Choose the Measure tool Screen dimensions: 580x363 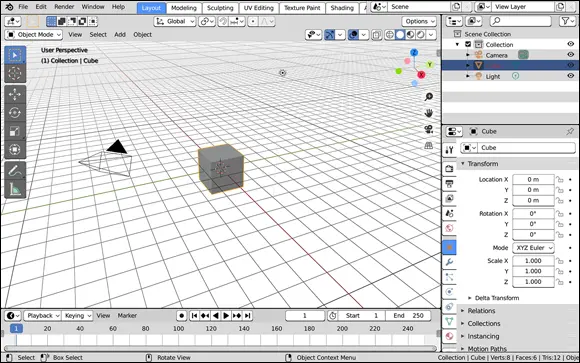click(x=15, y=189)
